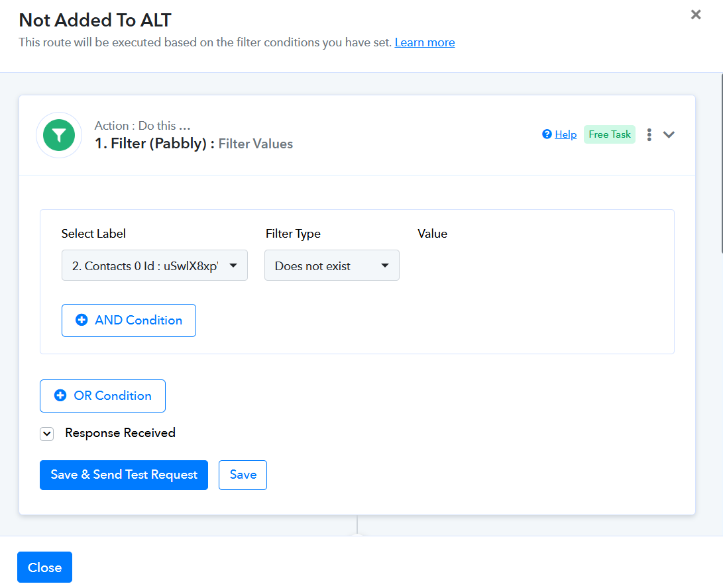Screen dimensions: 723x588
Task: Click the Save button
Action: point(243,475)
